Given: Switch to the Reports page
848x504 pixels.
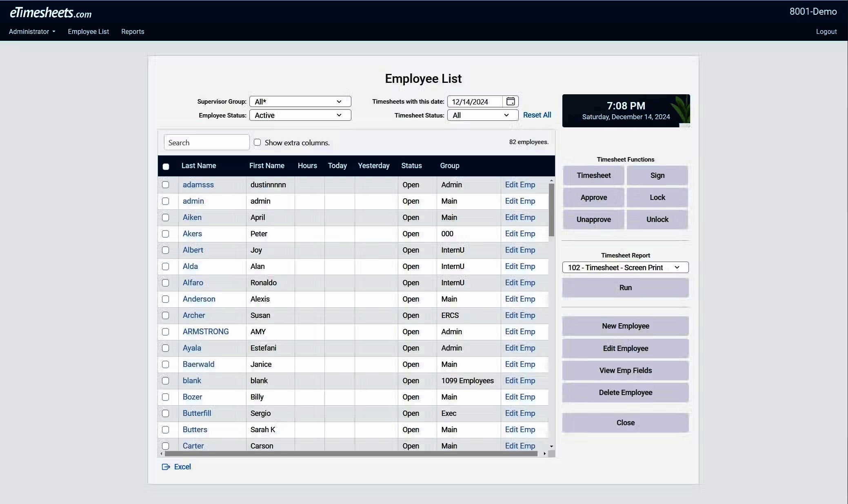Looking at the screenshot, I should coord(132,31).
